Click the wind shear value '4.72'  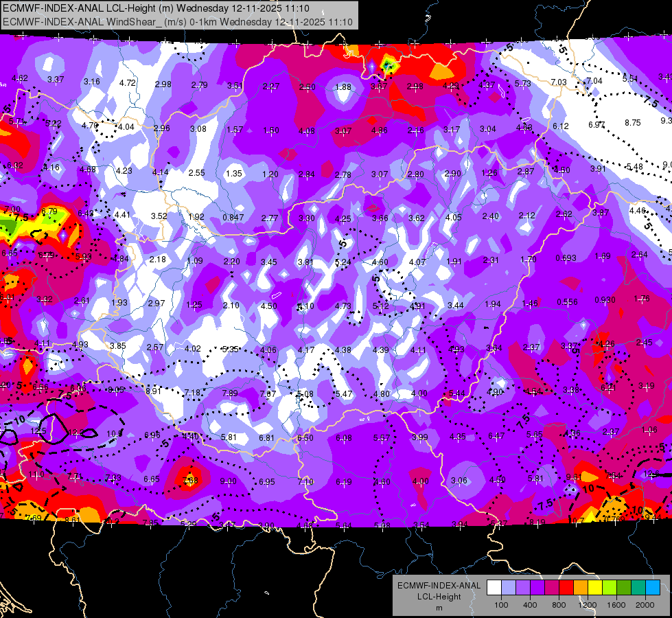(127, 82)
